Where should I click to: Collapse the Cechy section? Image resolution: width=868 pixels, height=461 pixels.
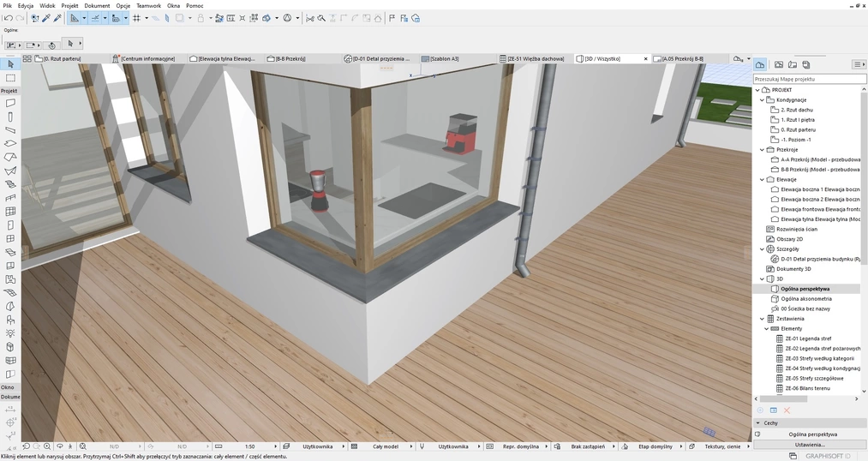point(757,422)
